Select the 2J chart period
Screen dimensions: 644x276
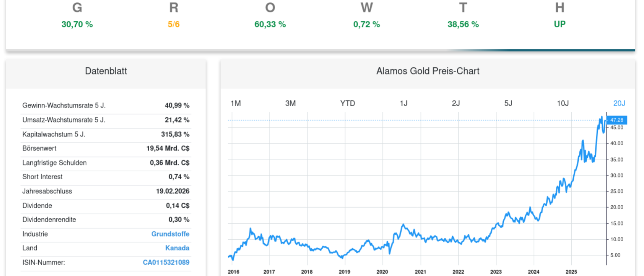456,103
